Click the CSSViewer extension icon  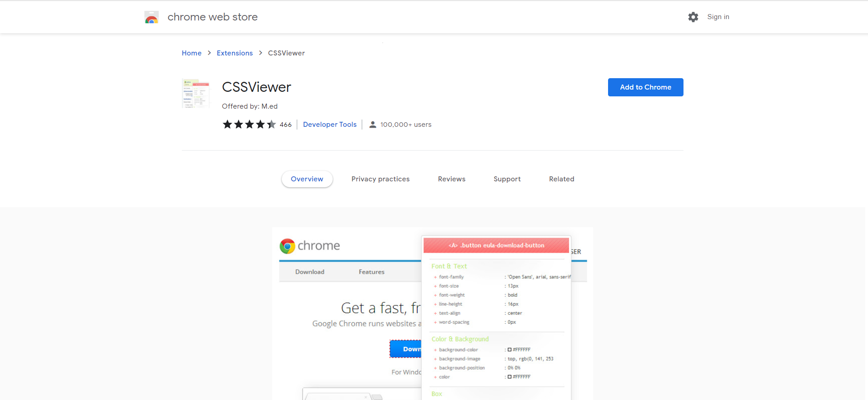[196, 93]
